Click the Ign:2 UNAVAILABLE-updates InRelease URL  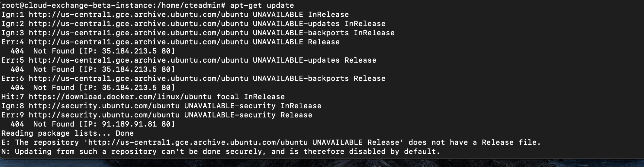207,24
